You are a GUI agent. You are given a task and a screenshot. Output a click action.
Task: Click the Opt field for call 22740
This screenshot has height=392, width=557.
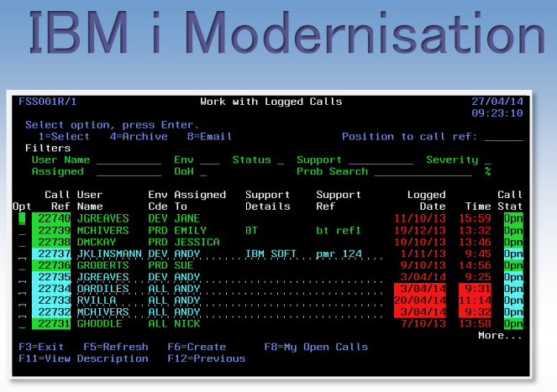point(22,218)
